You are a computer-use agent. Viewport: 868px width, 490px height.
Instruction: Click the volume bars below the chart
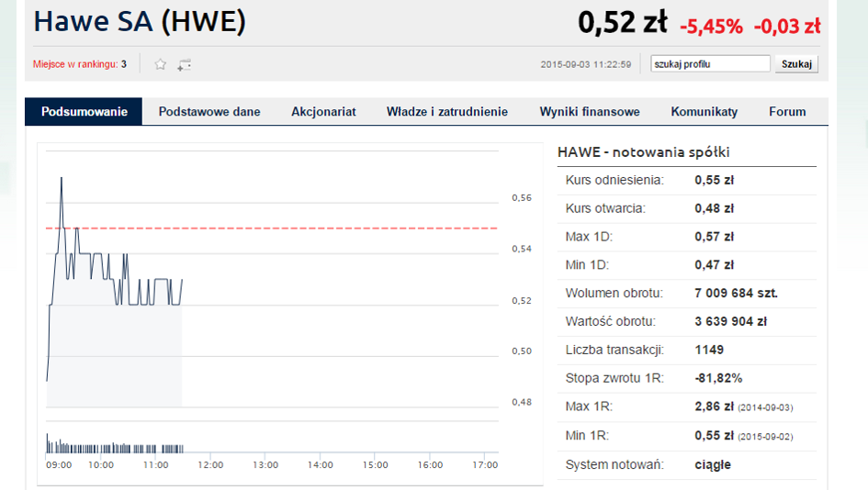(x=115, y=445)
